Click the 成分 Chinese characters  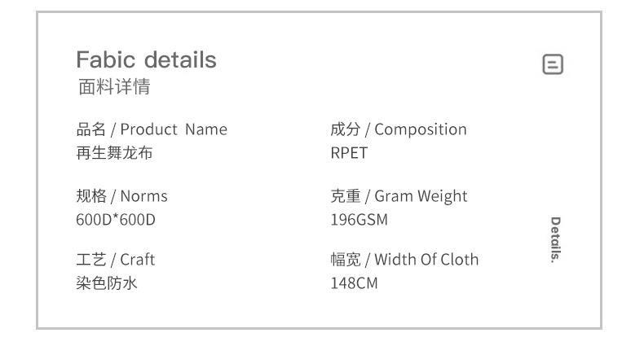point(345,129)
